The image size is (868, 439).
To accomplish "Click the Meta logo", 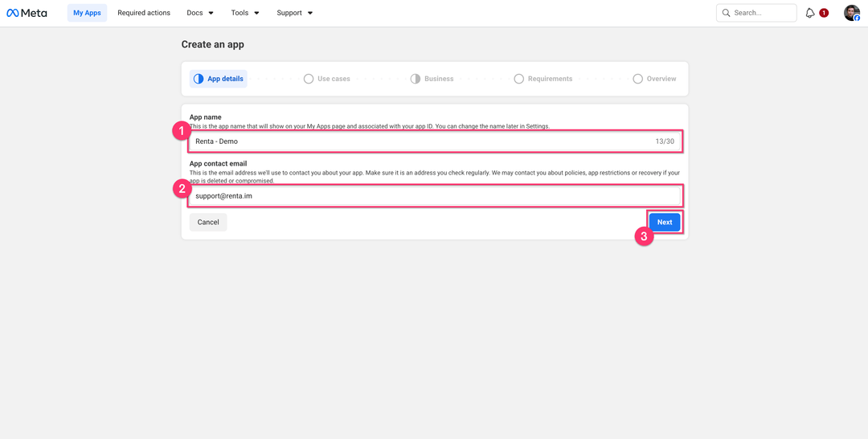I will [27, 13].
